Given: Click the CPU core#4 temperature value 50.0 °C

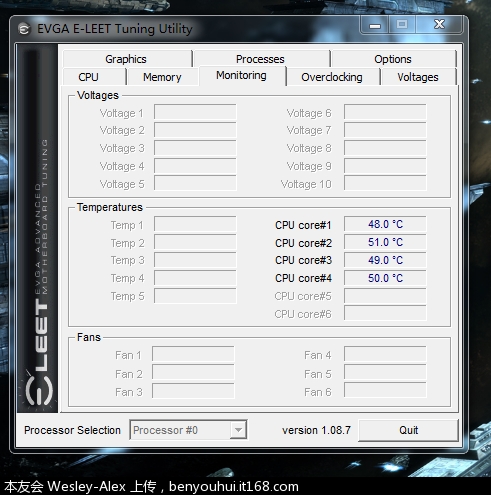Looking at the screenshot, I should click(x=385, y=278).
